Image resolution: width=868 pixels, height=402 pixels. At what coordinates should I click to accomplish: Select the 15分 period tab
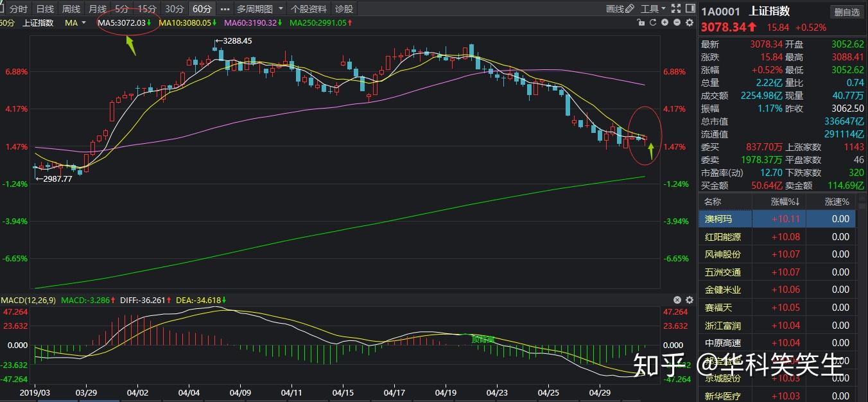click(147, 9)
